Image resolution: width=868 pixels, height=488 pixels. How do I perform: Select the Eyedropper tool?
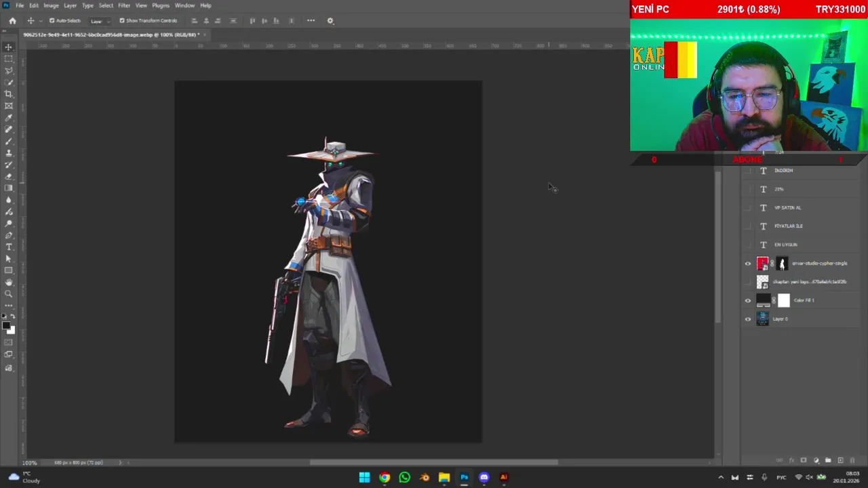tap(9, 118)
